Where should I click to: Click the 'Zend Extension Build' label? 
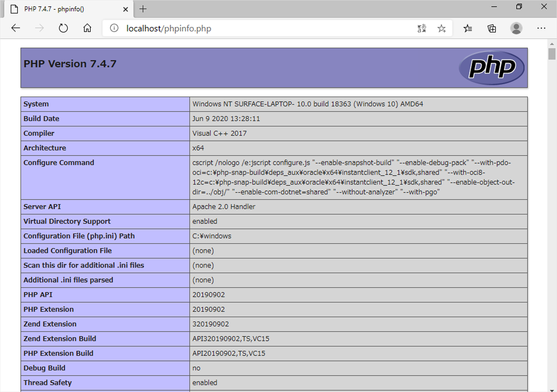point(60,339)
